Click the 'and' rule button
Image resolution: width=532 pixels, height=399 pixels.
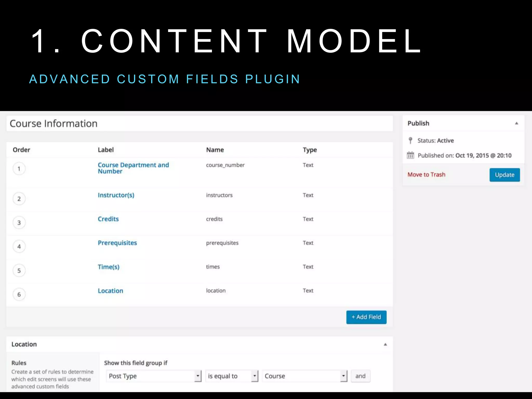(360, 376)
